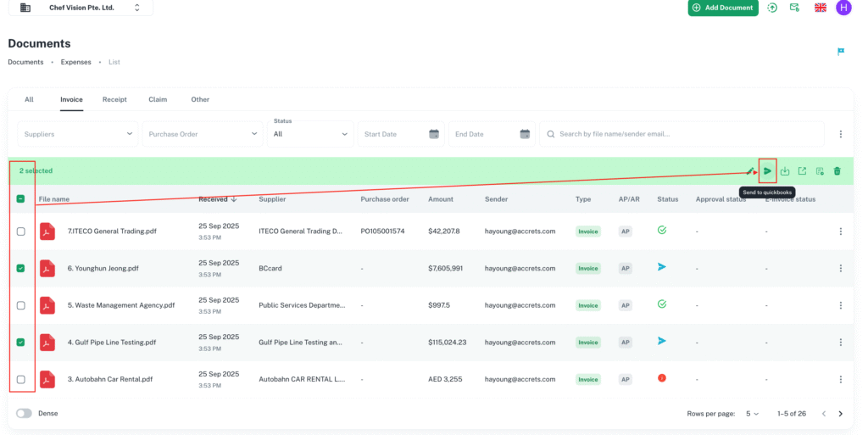Uncheck the box for 4. Gulf Pipe Line Testing.pdf
Viewport: 868px width, 435px height.
(21, 343)
